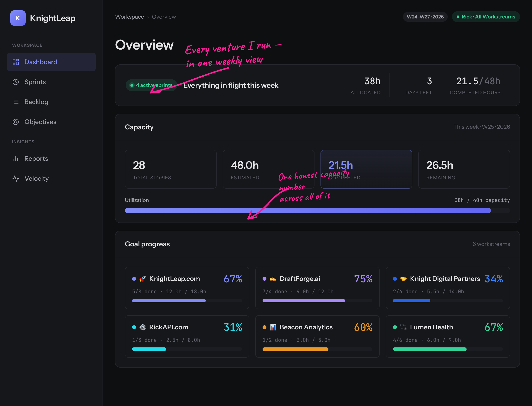Click the Velocity pulse icon
This screenshot has width=532, height=406.
16,179
